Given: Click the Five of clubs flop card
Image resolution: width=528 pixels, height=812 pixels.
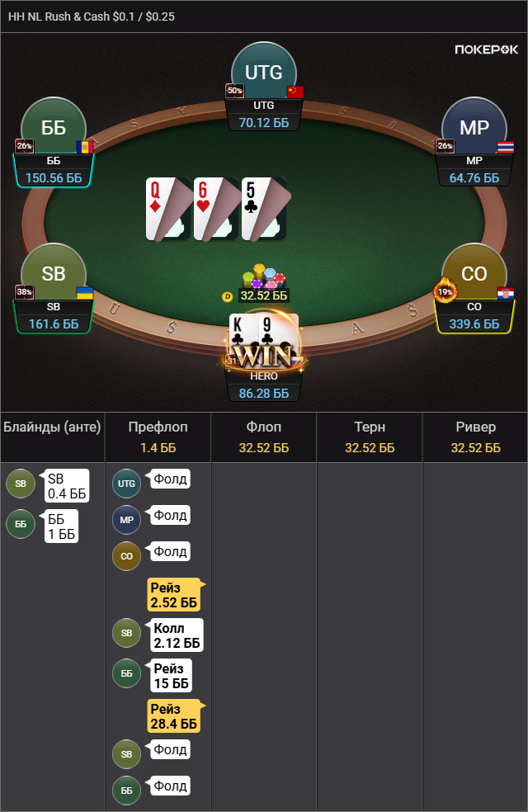Looking at the screenshot, I should 264,209.
